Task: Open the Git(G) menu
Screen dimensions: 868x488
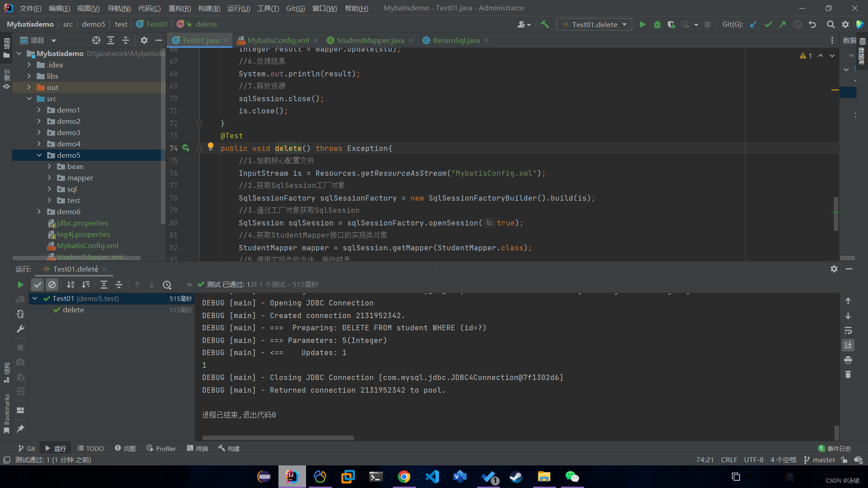Action: click(x=295, y=8)
